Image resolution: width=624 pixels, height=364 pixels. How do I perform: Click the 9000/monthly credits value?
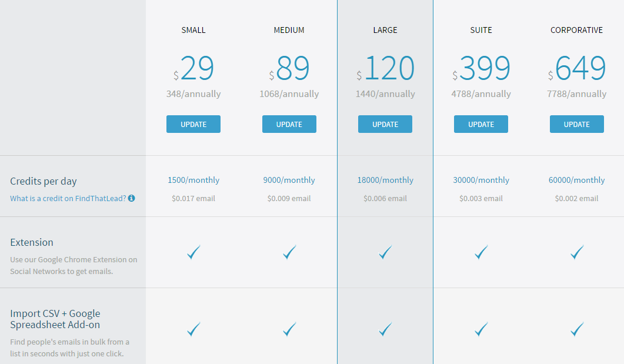(x=289, y=180)
